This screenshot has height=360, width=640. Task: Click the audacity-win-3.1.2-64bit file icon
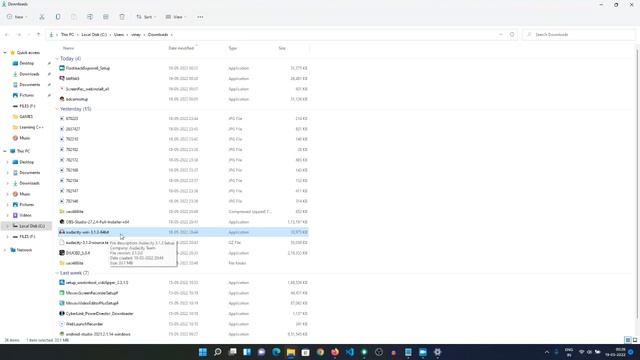(x=62, y=232)
